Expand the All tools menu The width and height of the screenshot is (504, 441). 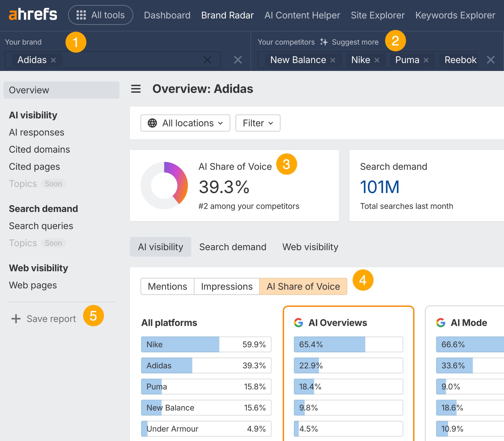pos(100,15)
